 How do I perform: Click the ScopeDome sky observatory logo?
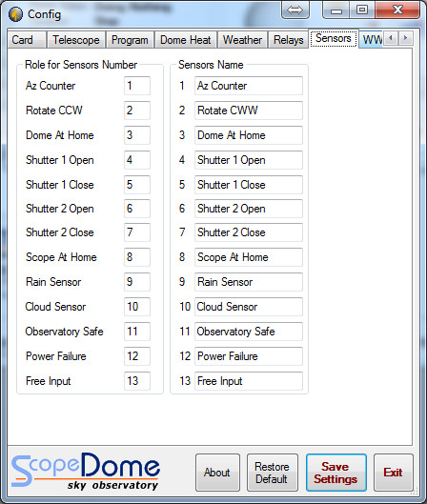coord(86,472)
